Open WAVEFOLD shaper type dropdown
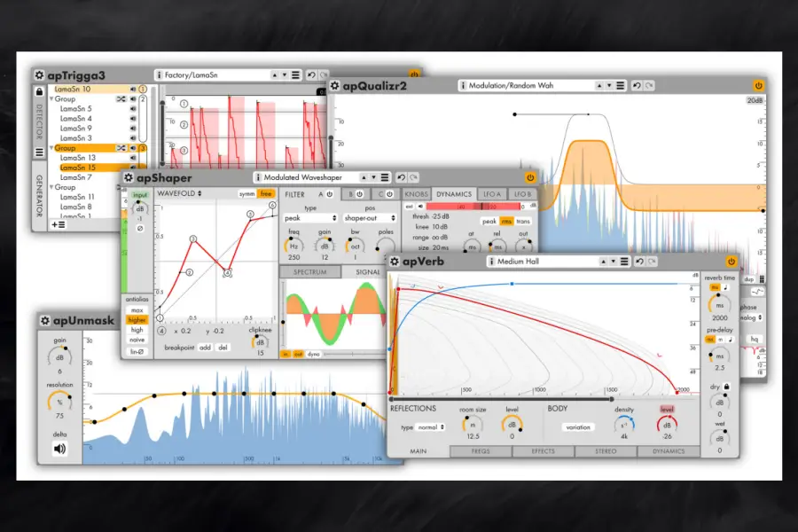The image size is (798, 532). [179, 193]
